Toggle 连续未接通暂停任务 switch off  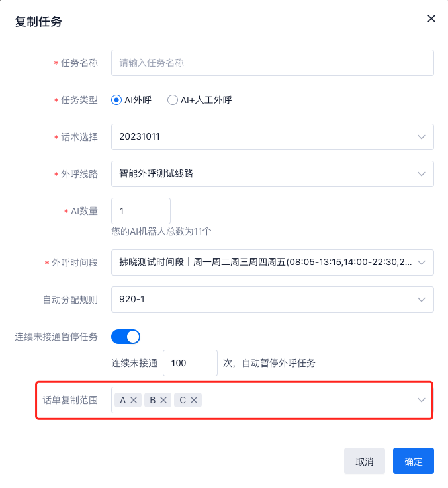coord(126,337)
